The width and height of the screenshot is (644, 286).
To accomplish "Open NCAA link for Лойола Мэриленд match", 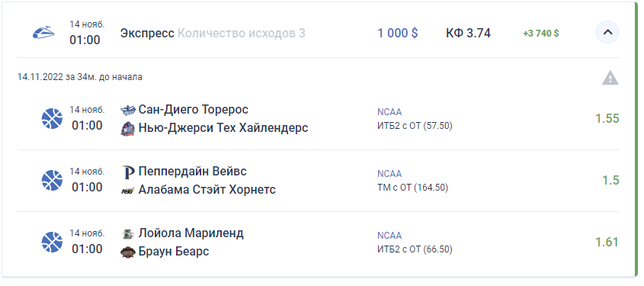I will (389, 236).
